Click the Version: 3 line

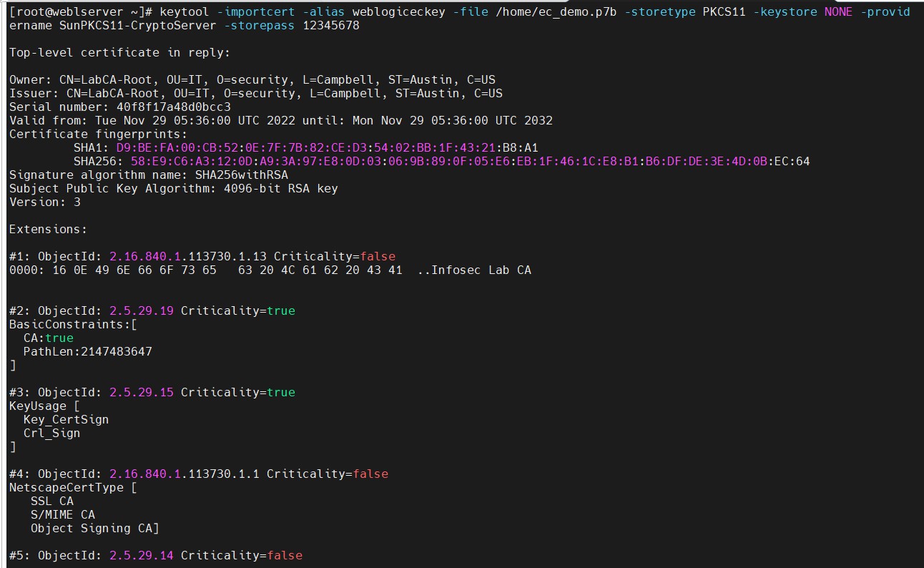pos(44,202)
